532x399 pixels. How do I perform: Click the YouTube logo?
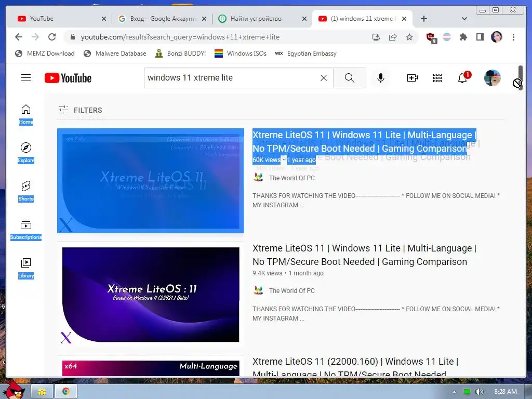pyautogui.click(x=68, y=78)
